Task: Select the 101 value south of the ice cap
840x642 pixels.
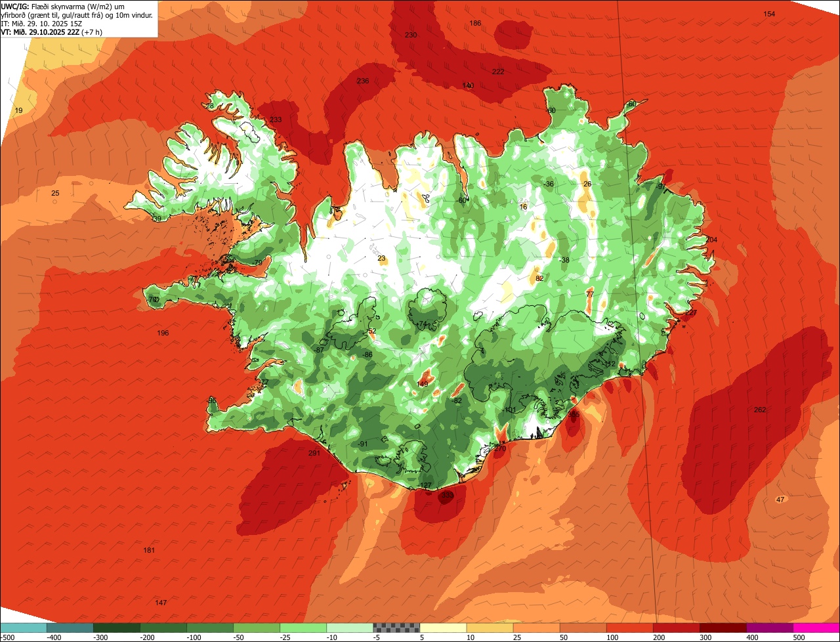Action: click(510, 410)
